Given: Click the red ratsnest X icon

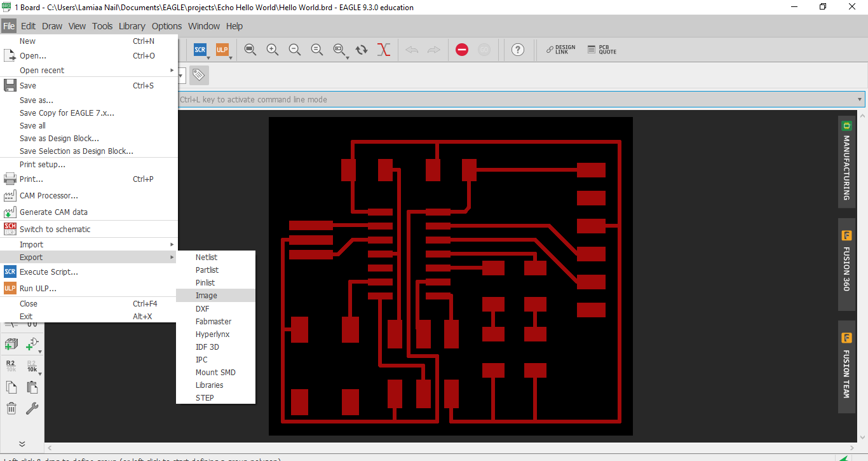Looking at the screenshot, I should click(383, 50).
